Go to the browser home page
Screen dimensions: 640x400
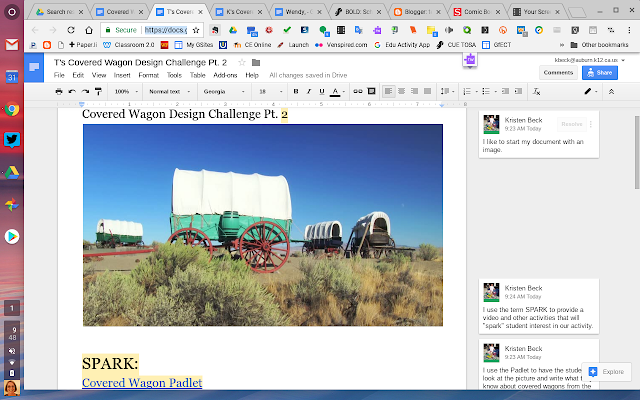coord(89,30)
